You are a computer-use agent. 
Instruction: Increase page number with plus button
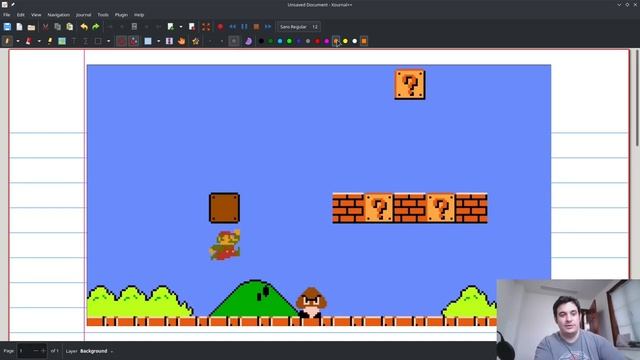pyautogui.click(x=43, y=351)
